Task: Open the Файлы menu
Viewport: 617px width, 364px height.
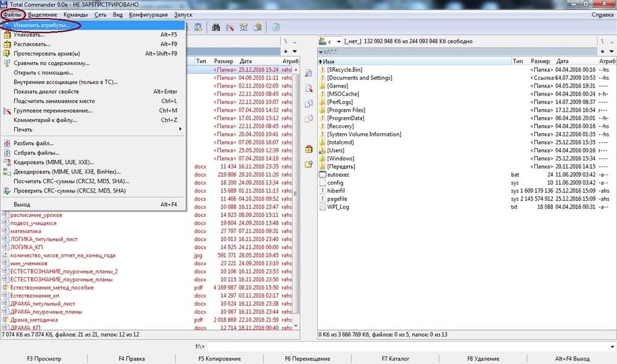Action: coord(12,15)
